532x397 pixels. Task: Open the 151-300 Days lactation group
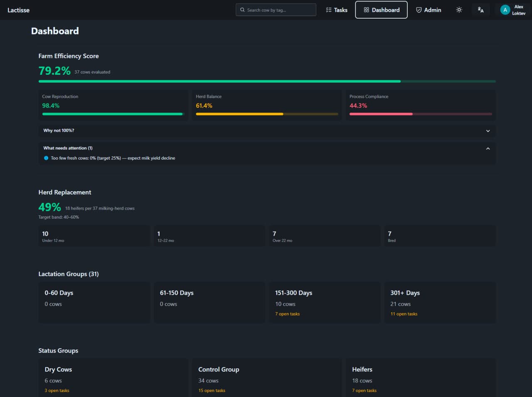325,303
